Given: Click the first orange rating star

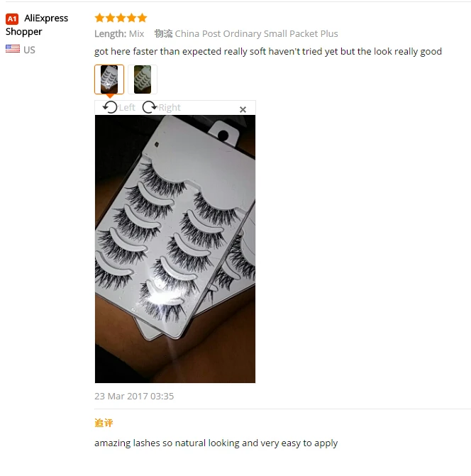Looking at the screenshot, I should click(x=99, y=18).
